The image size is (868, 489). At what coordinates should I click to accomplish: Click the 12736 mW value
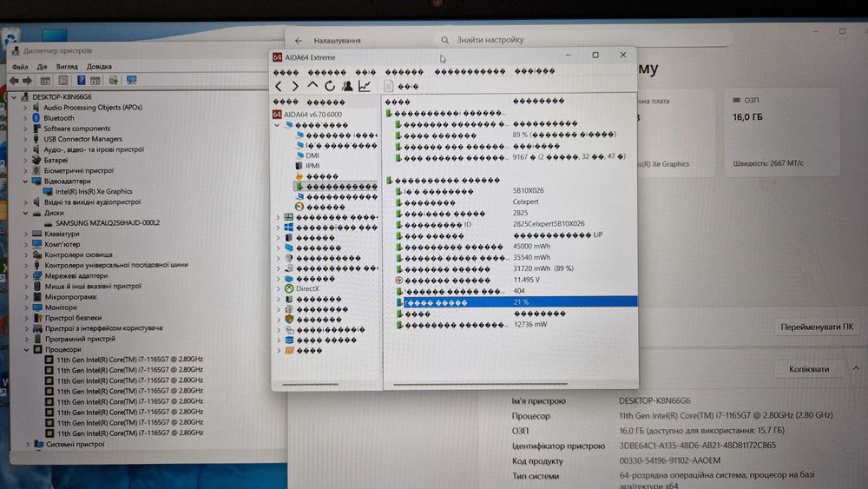(529, 324)
